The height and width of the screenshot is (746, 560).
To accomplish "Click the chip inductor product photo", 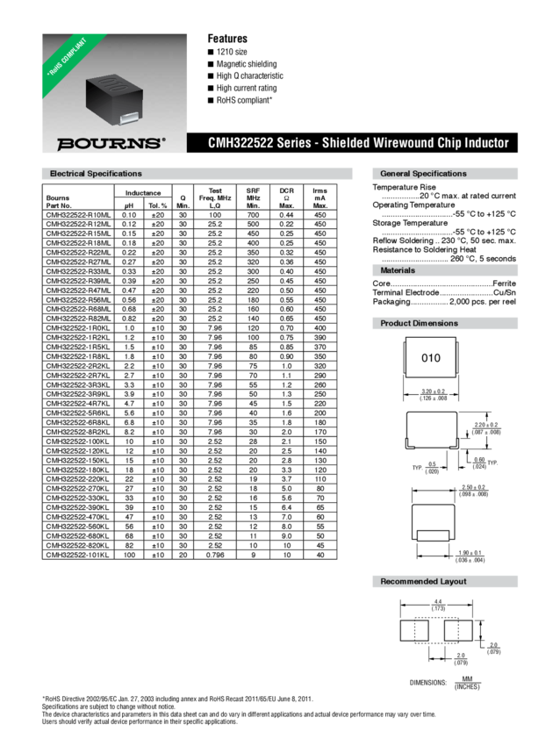I will (114, 99).
